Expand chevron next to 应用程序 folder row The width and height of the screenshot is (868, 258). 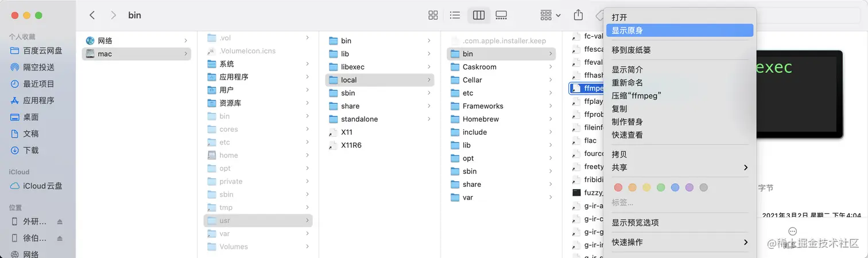[x=307, y=77]
